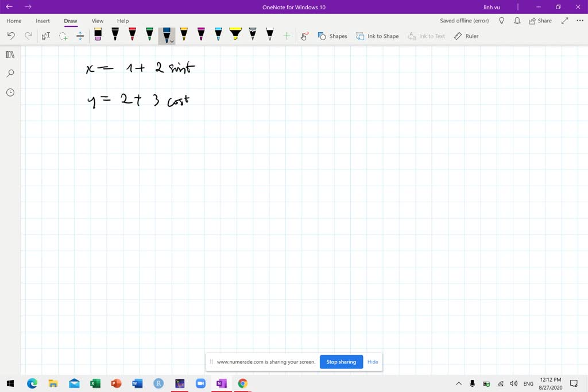The width and height of the screenshot is (588, 392).
Task: Expand the More ribbon options menu
Action: [579, 21]
